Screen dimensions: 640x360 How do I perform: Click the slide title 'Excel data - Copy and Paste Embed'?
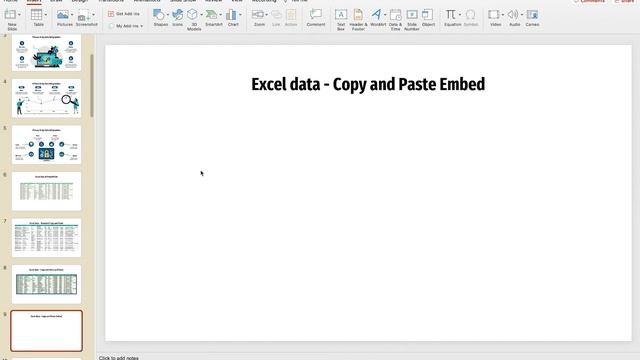tap(368, 84)
